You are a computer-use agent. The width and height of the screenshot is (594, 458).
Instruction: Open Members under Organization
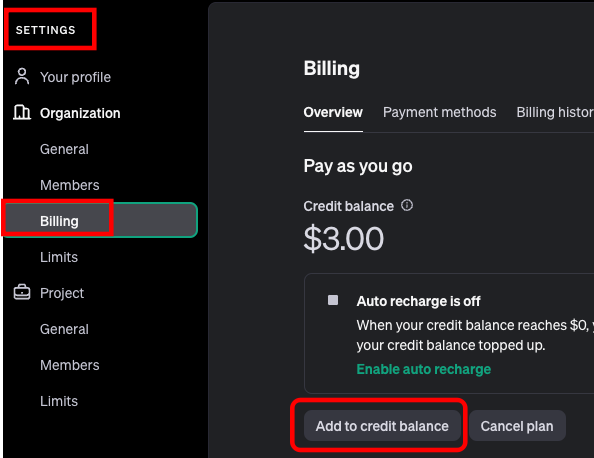(70, 185)
